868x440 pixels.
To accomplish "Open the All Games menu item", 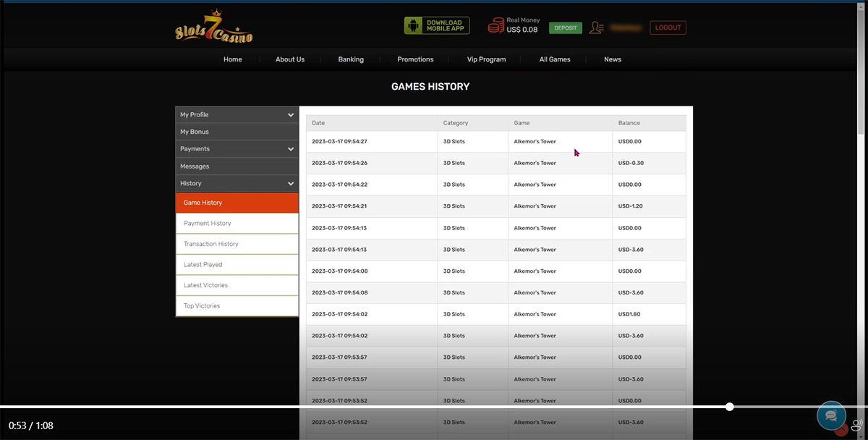I will coord(555,59).
